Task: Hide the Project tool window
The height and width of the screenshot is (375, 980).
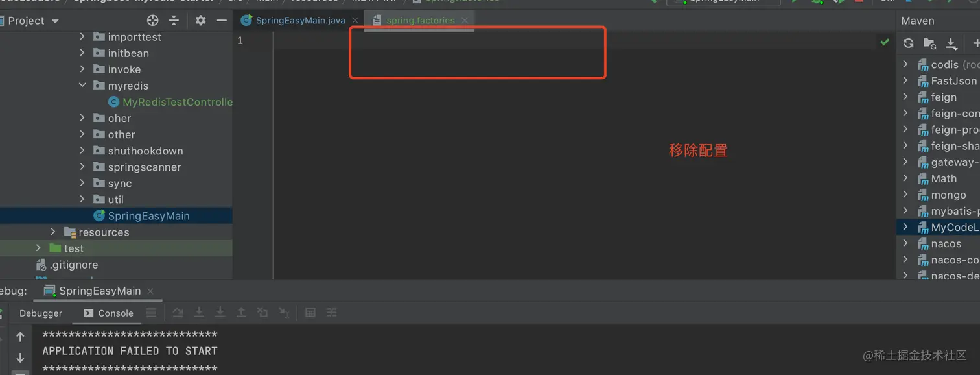Action: tap(222, 21)
